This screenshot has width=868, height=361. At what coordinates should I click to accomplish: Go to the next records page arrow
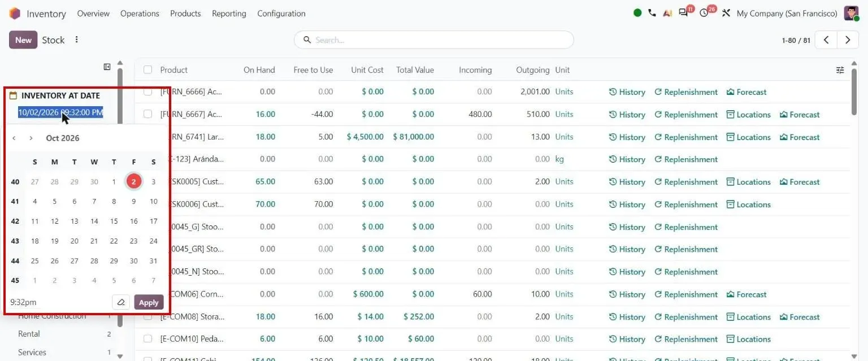848,40
